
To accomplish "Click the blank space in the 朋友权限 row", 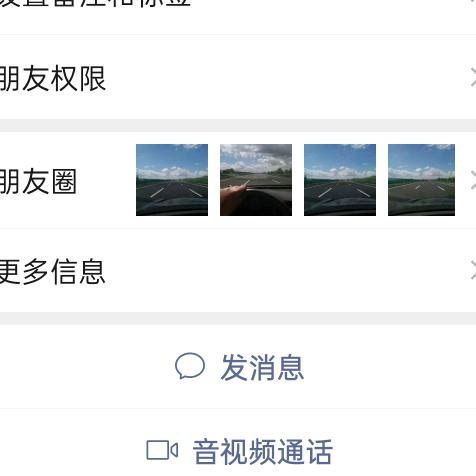I will (x=287, y=77).
